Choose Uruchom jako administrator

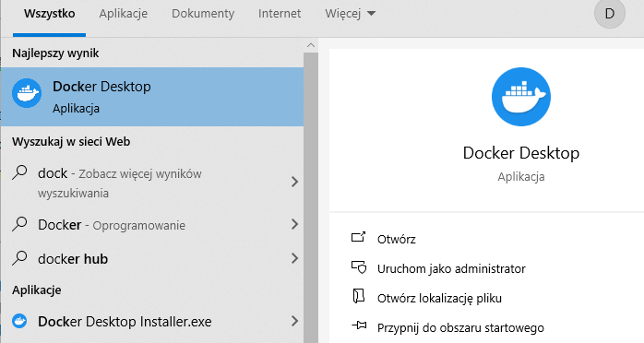point(451,268)
